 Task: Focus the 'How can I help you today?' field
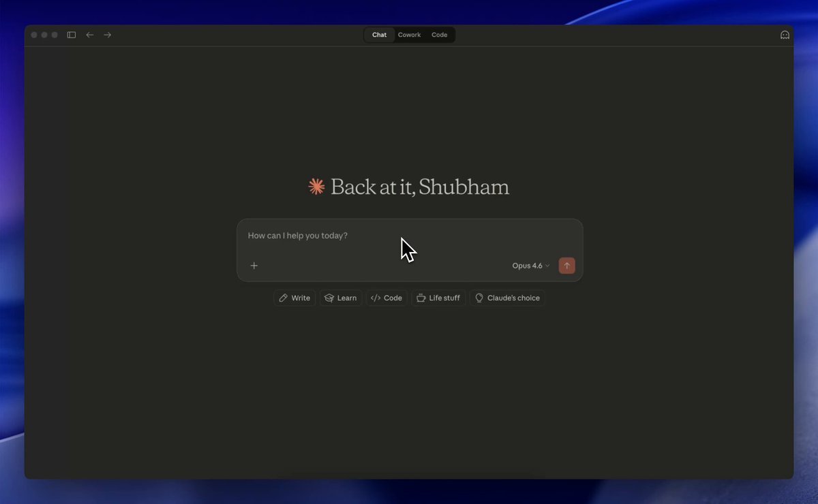click(x=410, y=236)
